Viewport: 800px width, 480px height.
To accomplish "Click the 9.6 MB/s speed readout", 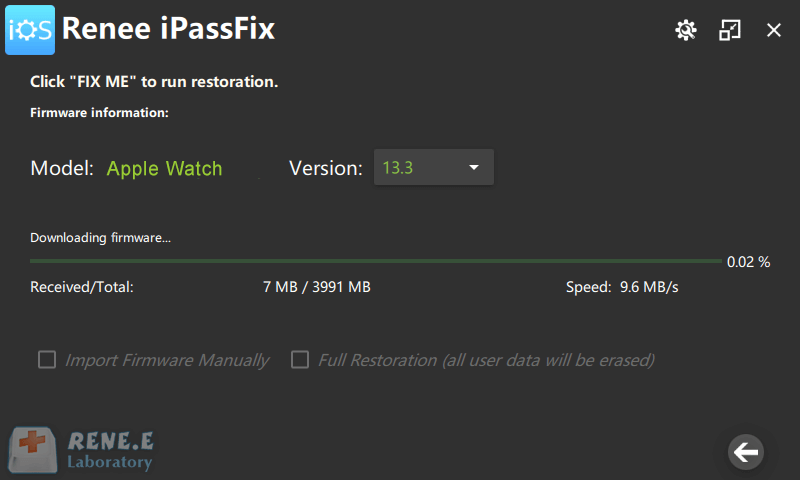I will [649, 287].
